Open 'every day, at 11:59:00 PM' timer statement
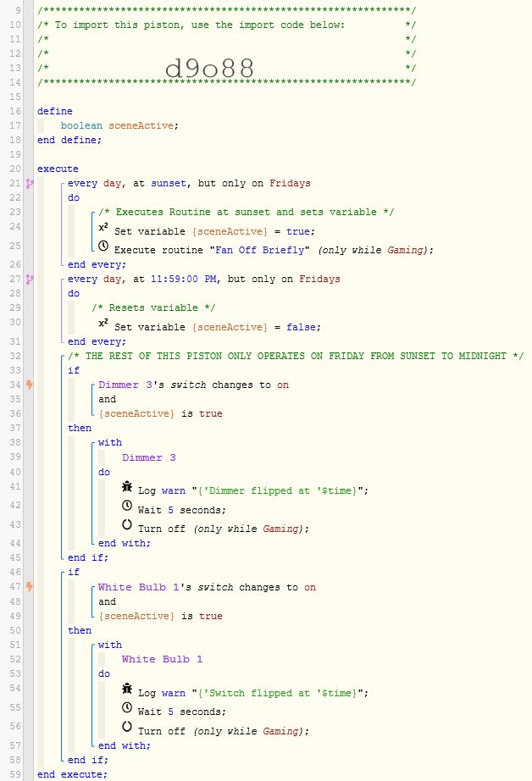 [x=203, y=279]
